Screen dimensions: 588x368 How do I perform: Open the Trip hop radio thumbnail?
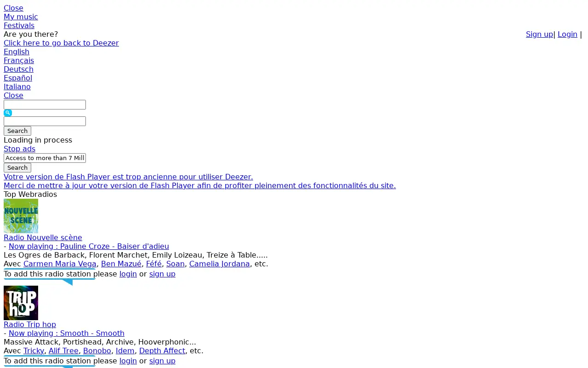pyautogui.click(x=21, y=303)
